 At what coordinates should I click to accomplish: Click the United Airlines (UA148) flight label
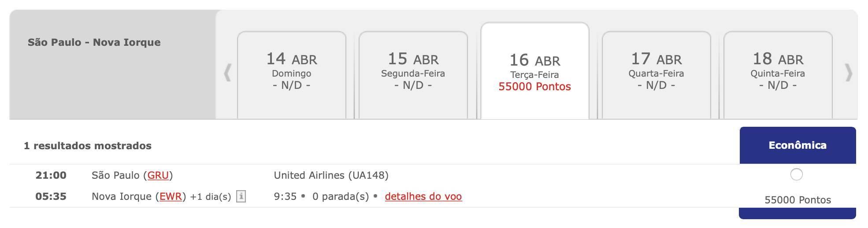coord(331,175)
